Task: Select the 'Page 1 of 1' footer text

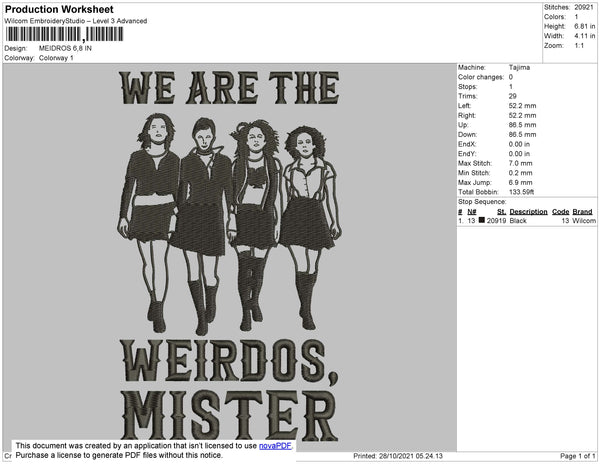Action: 577,456
